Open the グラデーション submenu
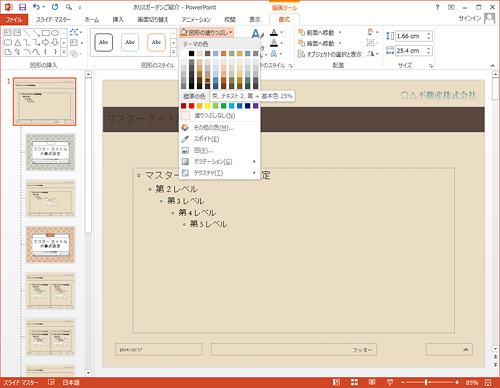 coord(219,162)
